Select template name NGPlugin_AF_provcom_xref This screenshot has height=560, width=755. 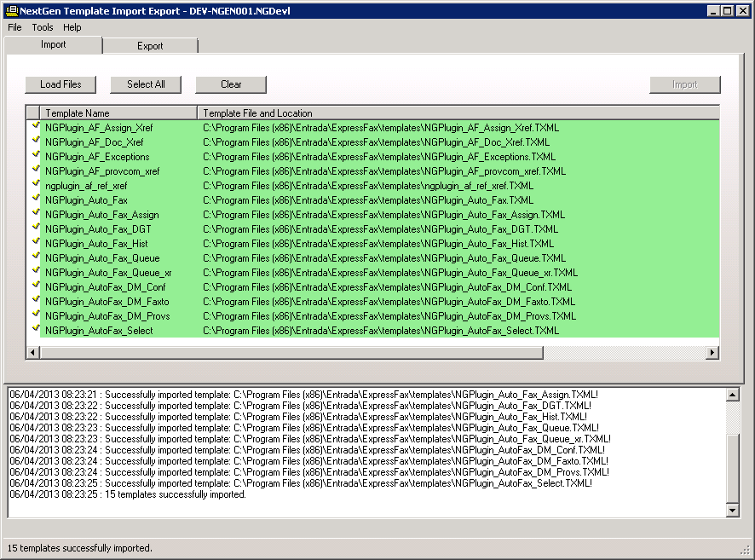point(102,171)
